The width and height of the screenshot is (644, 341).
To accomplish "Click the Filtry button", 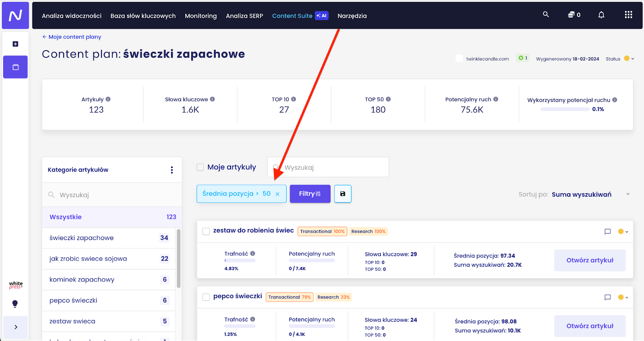I will (310, 194).
